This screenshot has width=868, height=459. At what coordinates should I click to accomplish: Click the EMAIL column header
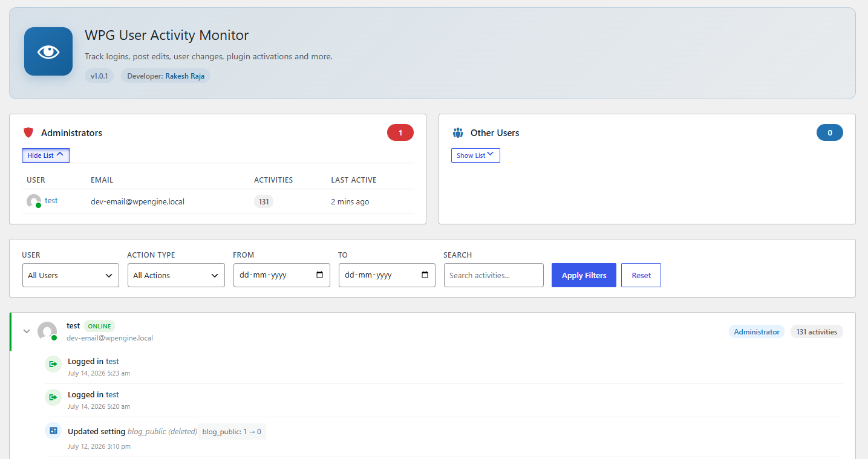[102, 180]
